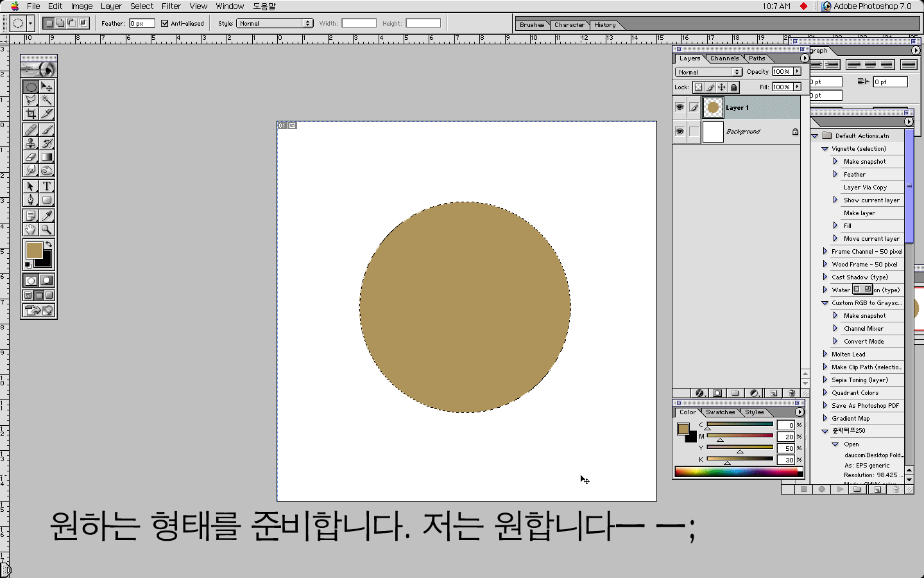Pick the Clone Stamp tool
The height and width of the screenshot is (578, 924).
point(30,143)
